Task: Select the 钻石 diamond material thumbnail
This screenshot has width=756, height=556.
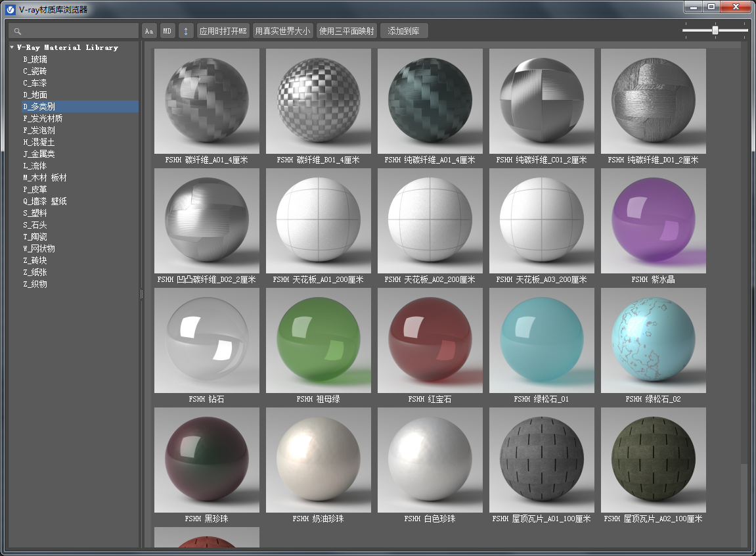Action: tap(207, 340)
